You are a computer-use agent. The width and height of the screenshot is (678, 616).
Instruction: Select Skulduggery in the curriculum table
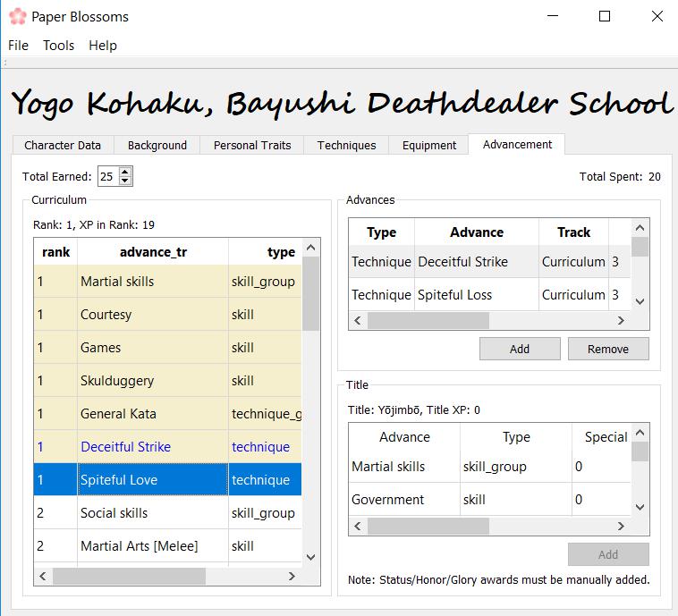tap(117, 381)
